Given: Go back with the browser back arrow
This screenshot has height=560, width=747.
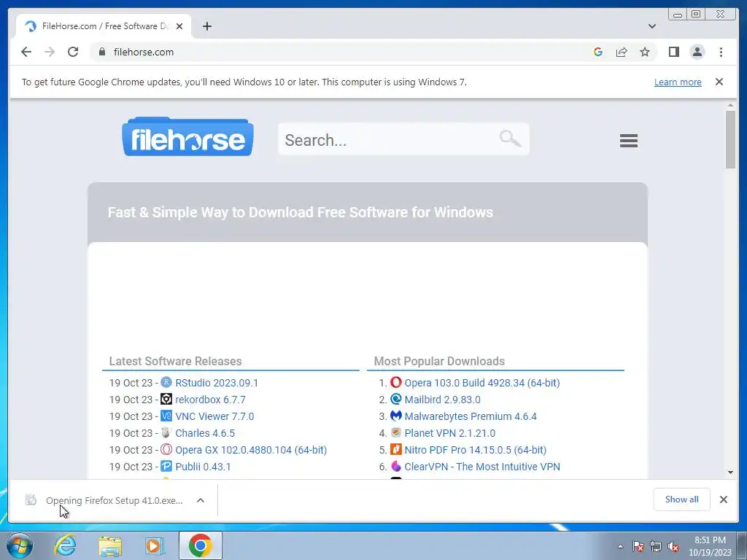Looking at the screenshot, I should click(26, 52).
